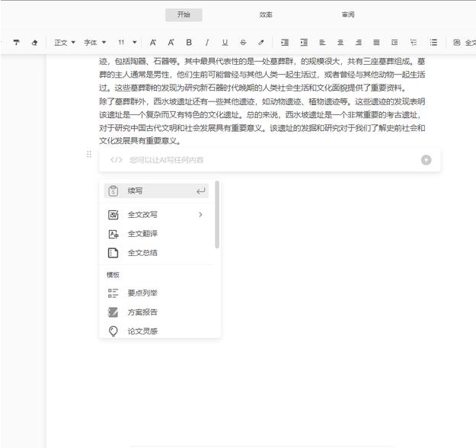Click the enter arrow on 续写 row
Viewport: 476px width, 448px height.
(200, 191)
